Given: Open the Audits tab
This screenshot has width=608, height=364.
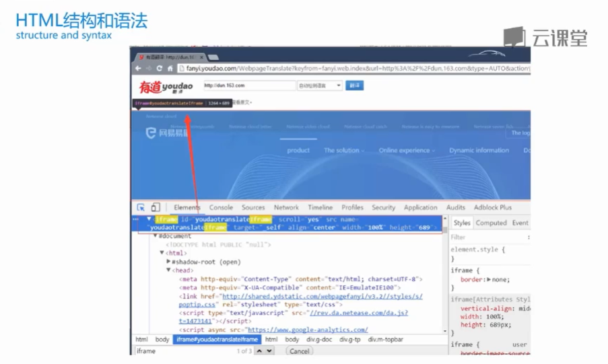Looking at the screenshot, I should [456, 207].
